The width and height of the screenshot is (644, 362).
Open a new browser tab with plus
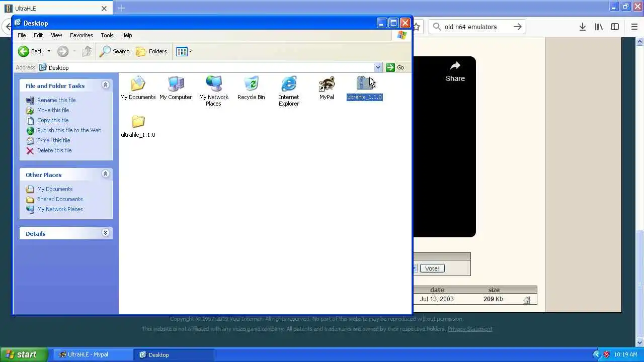[x=121, y=8]
